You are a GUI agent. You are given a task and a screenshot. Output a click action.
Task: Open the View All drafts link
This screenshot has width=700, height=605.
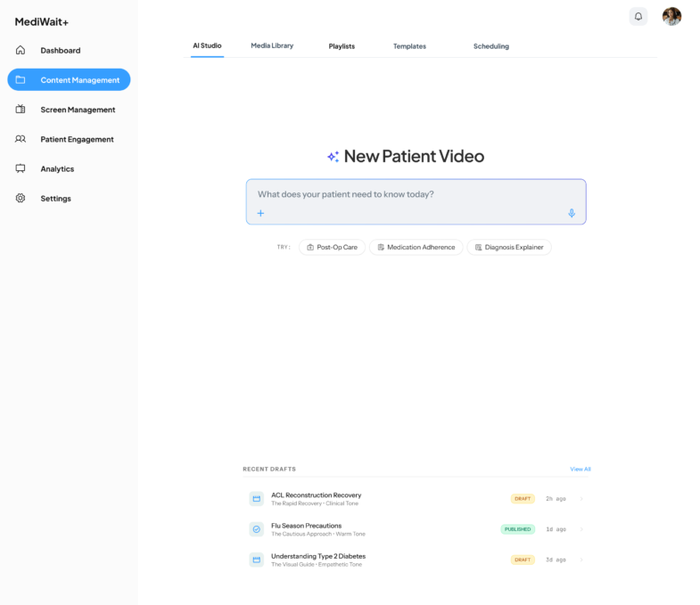click(580, 469)
